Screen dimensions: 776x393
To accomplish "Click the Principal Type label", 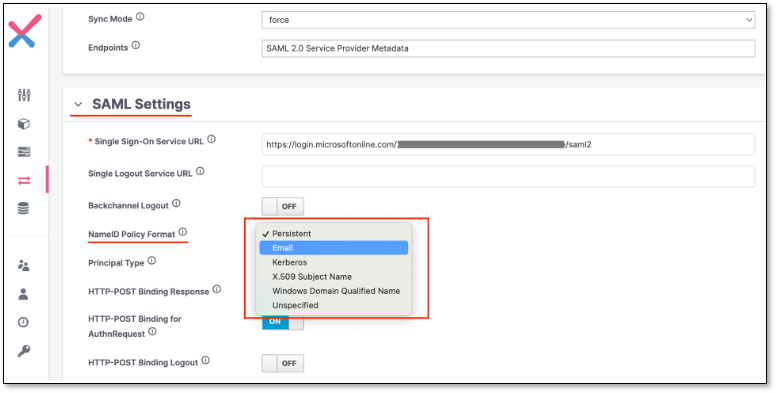I will click(x=116, y=263).
